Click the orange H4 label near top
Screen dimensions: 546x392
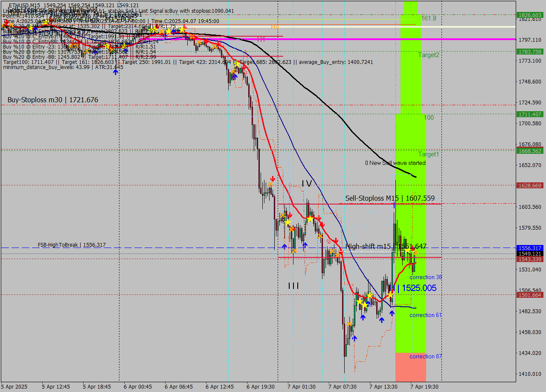click(275, 27)
